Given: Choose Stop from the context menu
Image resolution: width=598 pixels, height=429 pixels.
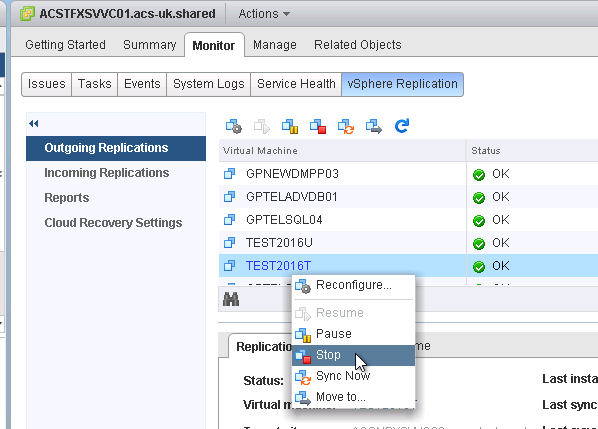Looking at the screenshot, I should pos(354,355).
